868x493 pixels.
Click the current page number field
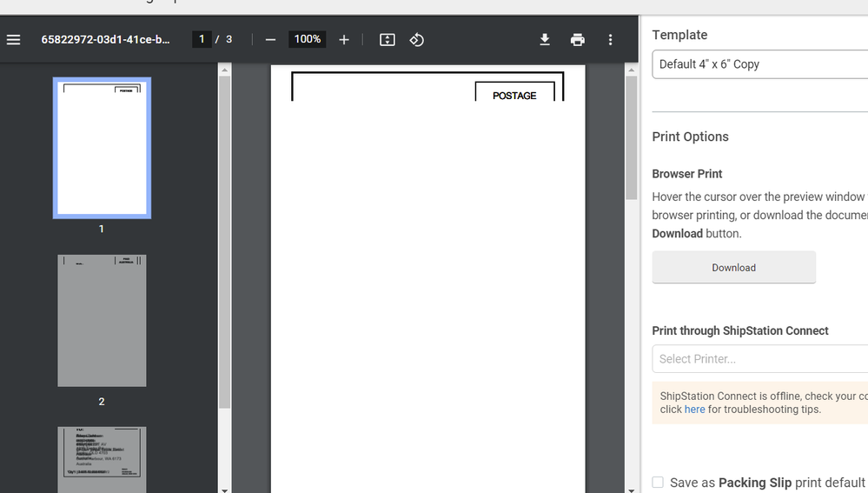pos(202,39)
